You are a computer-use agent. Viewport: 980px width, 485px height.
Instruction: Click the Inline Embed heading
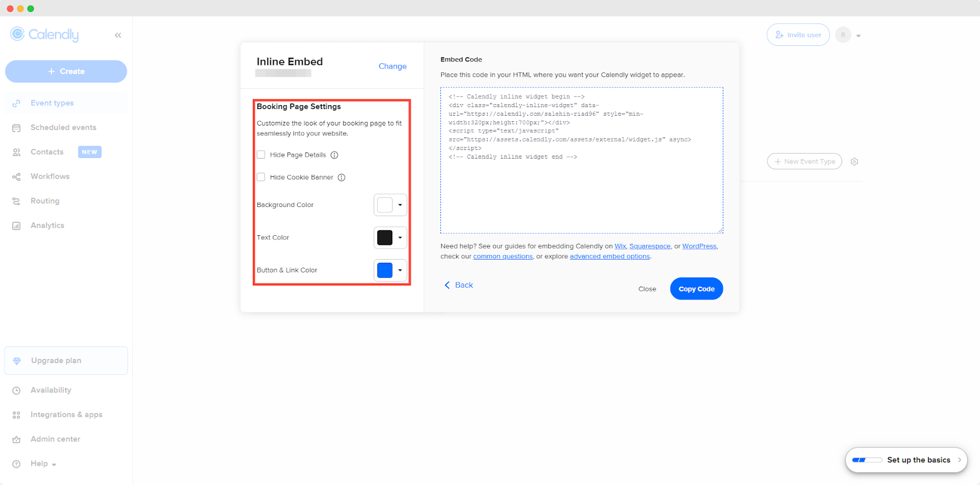[x=290, y=62]
